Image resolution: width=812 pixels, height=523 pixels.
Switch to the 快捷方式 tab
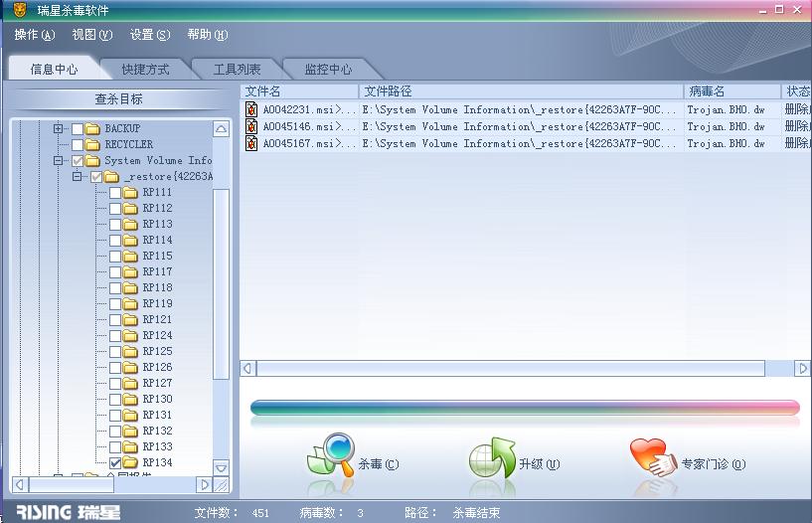click(x=145, y=69)
